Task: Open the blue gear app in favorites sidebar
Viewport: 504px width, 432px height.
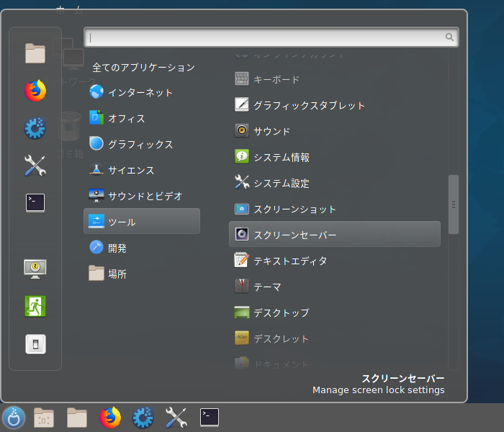Action: (x=35, y=128)
